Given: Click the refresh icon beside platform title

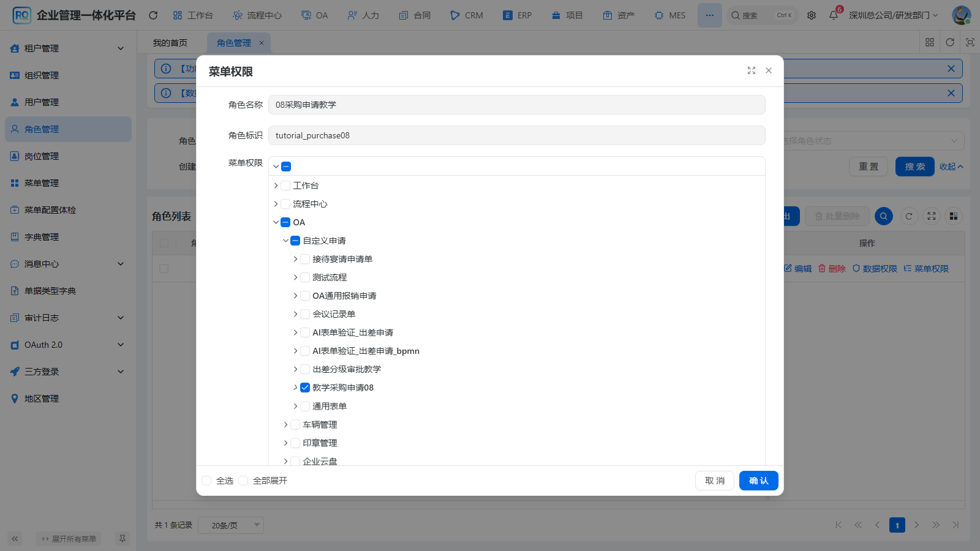Looking at the screenshot, I should (153, 15).
